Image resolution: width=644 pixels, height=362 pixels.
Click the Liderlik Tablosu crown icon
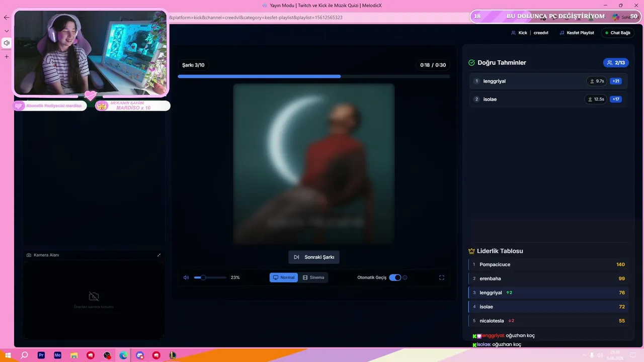click(x=471, y=251)
